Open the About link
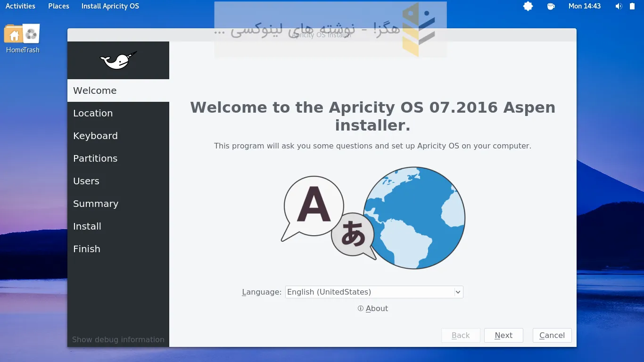 point(377,308)
